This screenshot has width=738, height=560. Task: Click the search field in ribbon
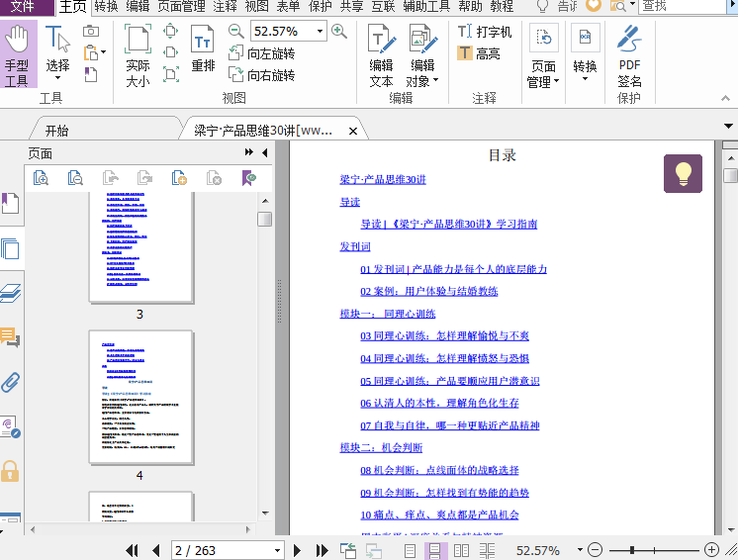683,7
